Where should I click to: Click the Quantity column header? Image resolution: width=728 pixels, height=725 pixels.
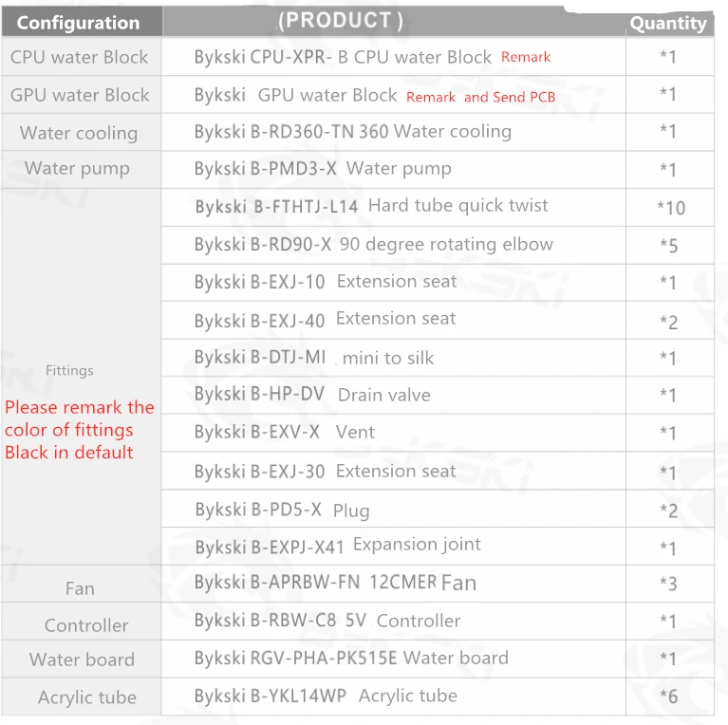[668, 23]
